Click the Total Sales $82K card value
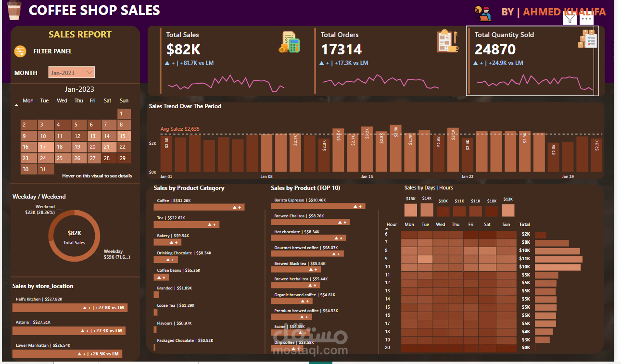This screenshot has height=364, width=621. (184, 49)
